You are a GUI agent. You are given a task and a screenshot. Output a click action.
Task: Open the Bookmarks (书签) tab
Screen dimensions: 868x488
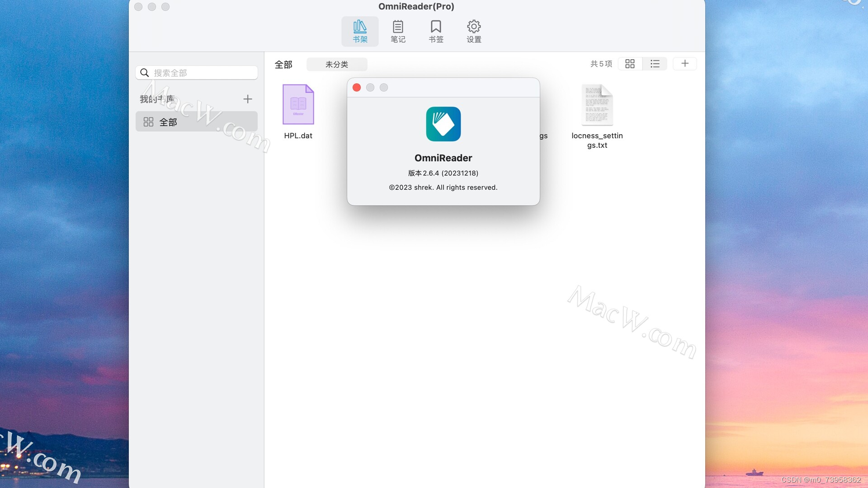click(x=436, y=31)
